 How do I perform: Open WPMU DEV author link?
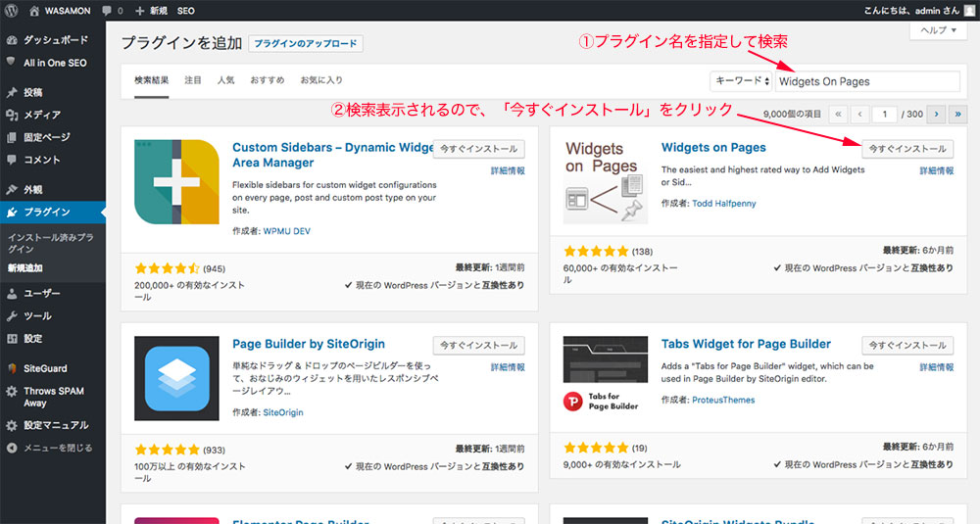286,231
